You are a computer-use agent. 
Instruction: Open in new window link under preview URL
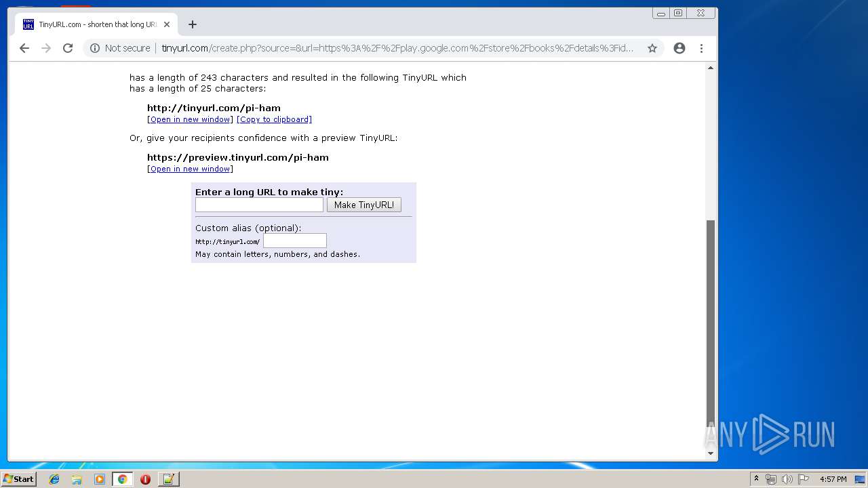pyautogui.click(x=190, y=169)
